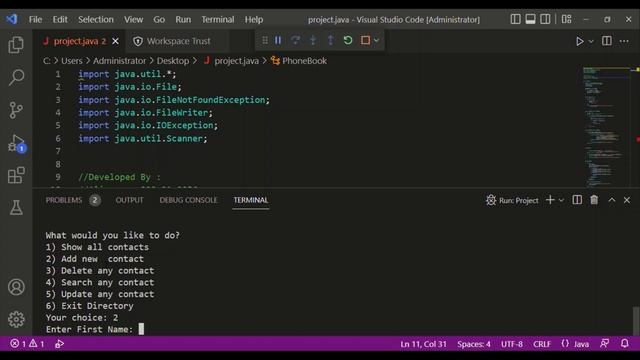Click the debug Step Into button

click(x=313, y=40)
